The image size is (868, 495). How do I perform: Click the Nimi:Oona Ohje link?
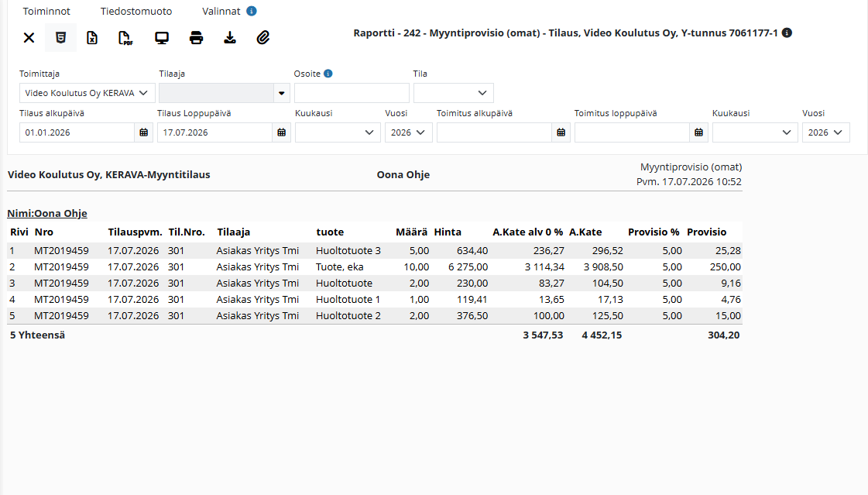click(x=47, y=213)
